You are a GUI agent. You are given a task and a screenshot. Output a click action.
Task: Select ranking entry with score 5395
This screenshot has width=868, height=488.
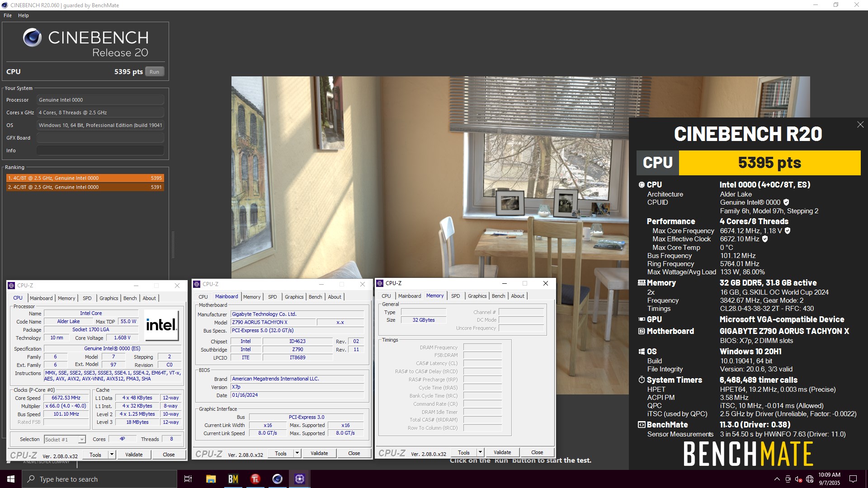point(85,178)
